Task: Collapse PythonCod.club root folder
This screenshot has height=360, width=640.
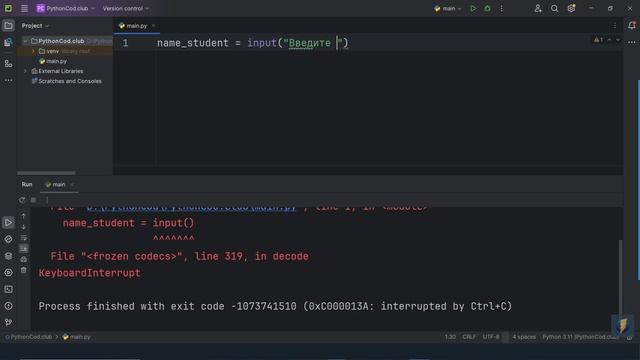Action: (25, 41)
